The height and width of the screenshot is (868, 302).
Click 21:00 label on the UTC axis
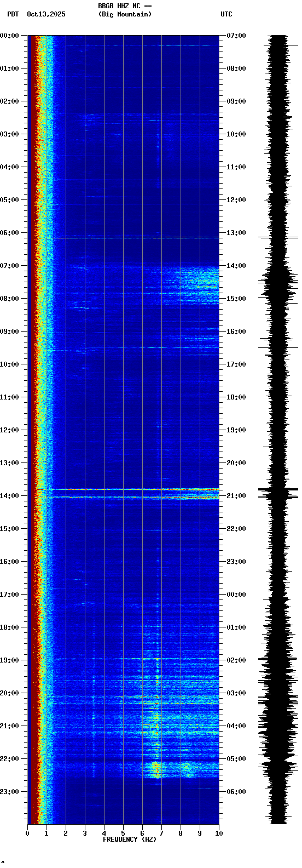pos(236,496)
